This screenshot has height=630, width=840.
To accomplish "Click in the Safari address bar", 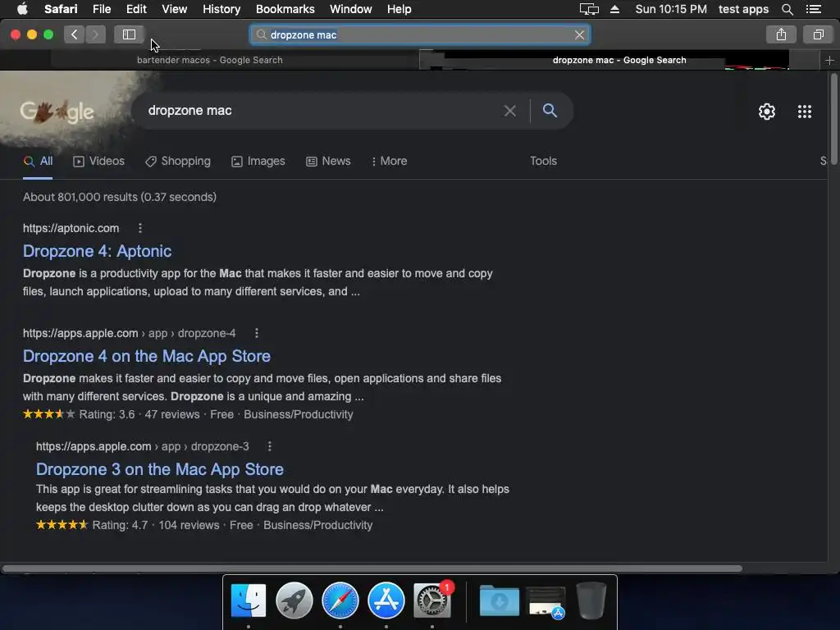I will [x=420, y=34].
